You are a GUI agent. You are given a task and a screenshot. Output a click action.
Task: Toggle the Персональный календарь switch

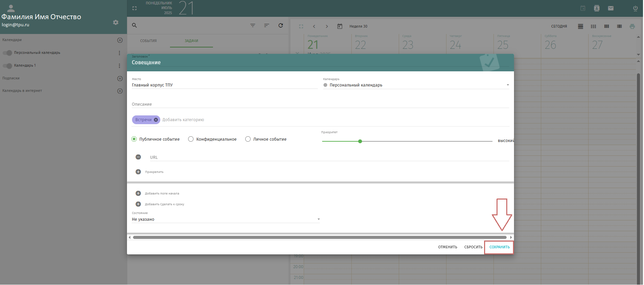pos(7,53)
